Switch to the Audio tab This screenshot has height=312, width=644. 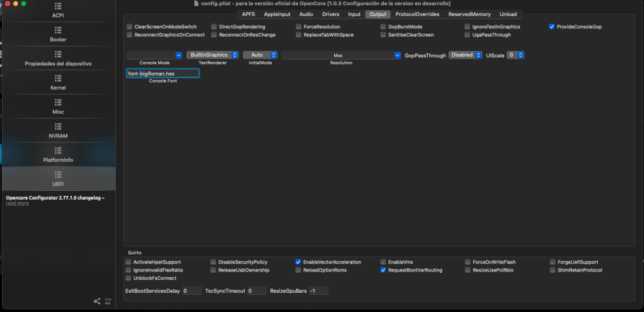[306, 14]
